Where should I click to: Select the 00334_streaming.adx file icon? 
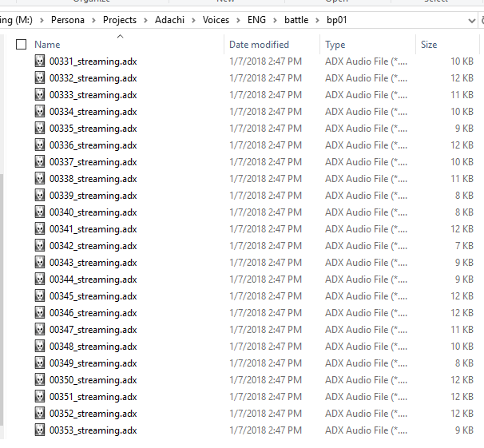point(40,112)
